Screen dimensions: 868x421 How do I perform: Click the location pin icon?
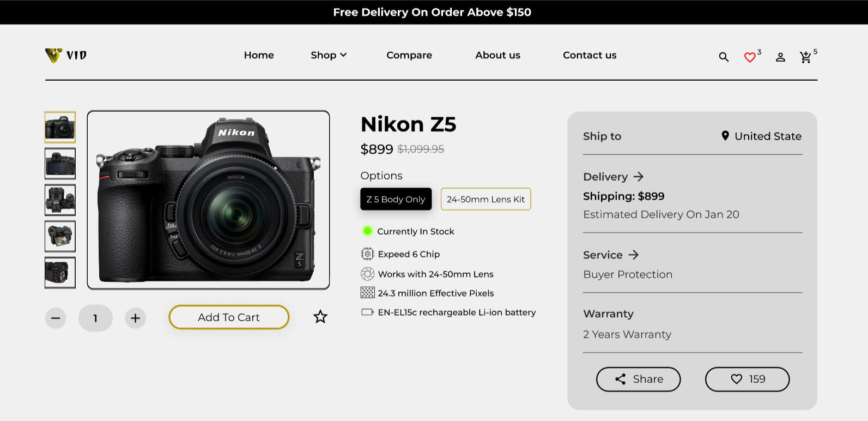[725, 136]
